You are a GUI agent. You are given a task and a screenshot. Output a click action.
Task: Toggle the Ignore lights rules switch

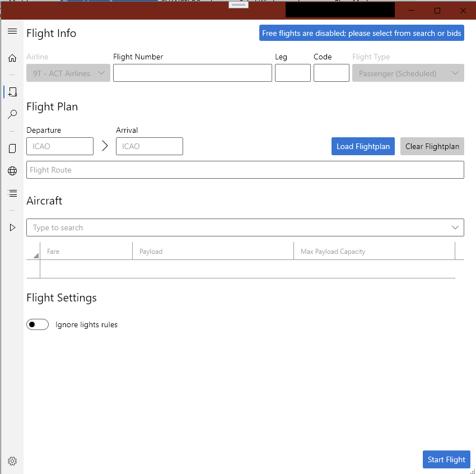[38, 324]
